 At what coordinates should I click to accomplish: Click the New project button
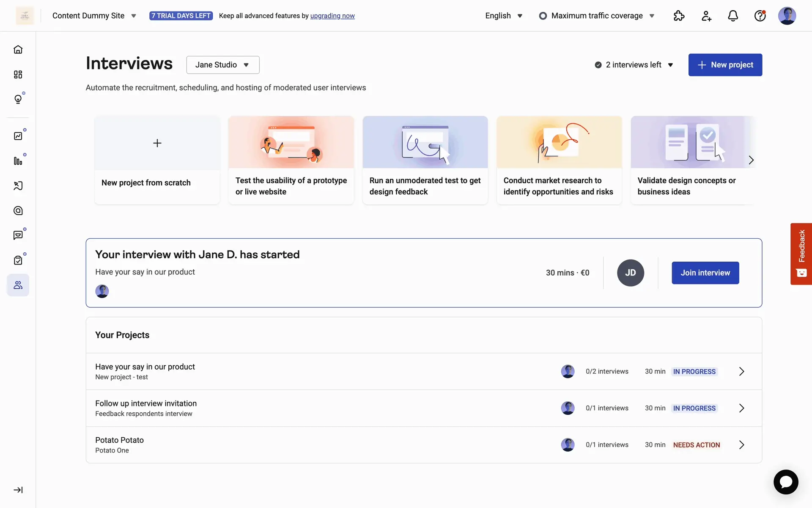coord(725,65)
